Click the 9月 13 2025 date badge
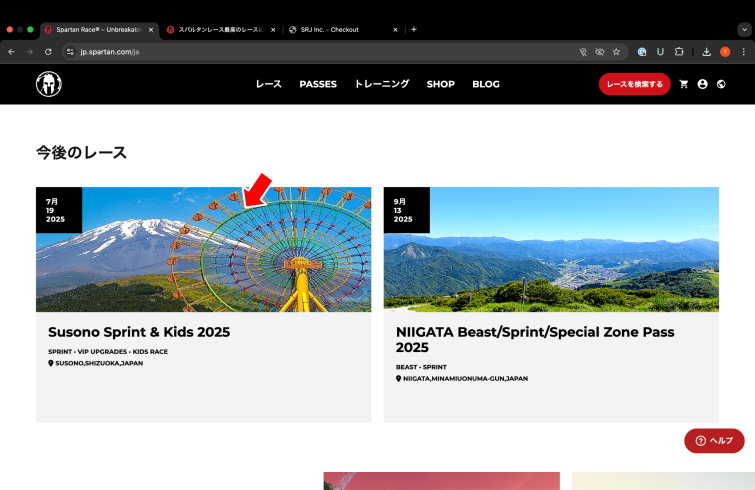Image resolution: width=755 pixels, height=490 pixels. [406, 210]
